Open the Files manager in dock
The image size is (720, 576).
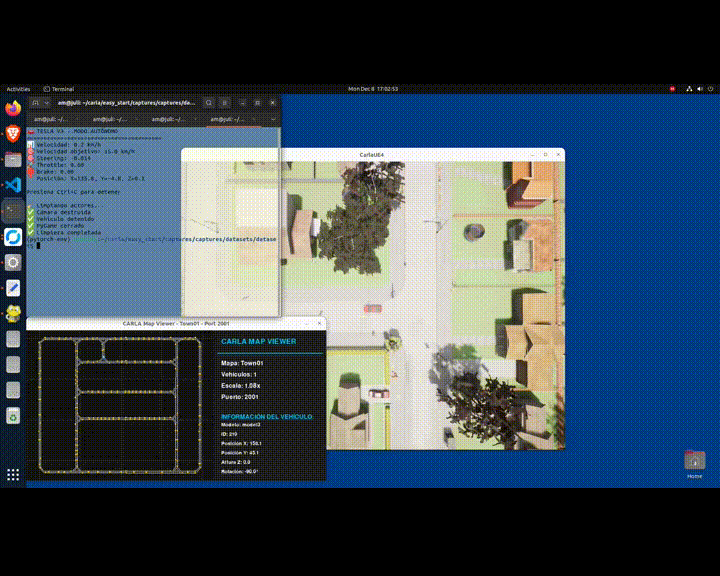pyautogui.click(x=13, y=159)
